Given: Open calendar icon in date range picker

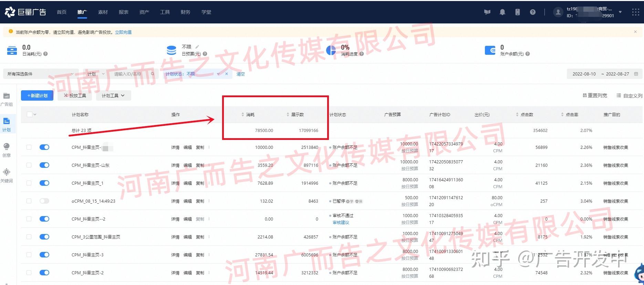Looking at the screenshot, I should [x=636, y=74].
